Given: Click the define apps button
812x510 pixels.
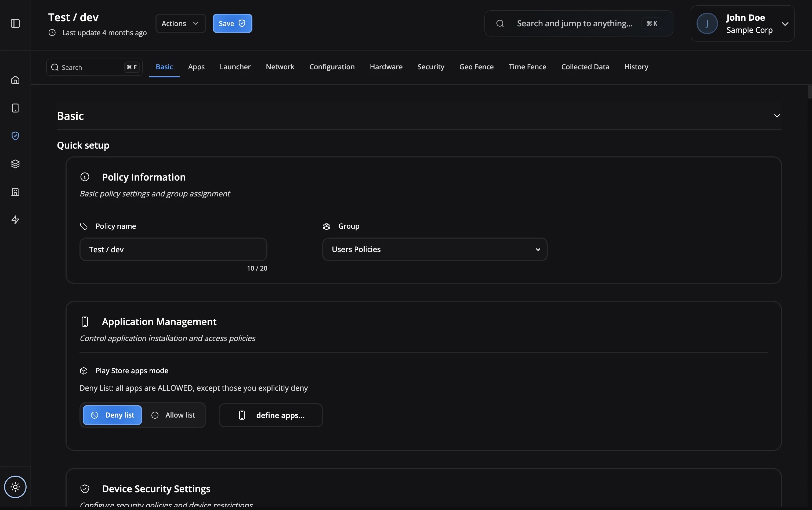Looking at the screenshot, I should pos(271,415).
